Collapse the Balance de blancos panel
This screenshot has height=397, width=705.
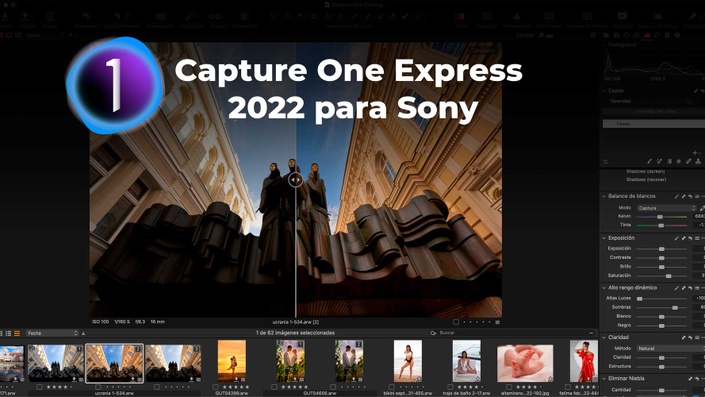point(604,196)
